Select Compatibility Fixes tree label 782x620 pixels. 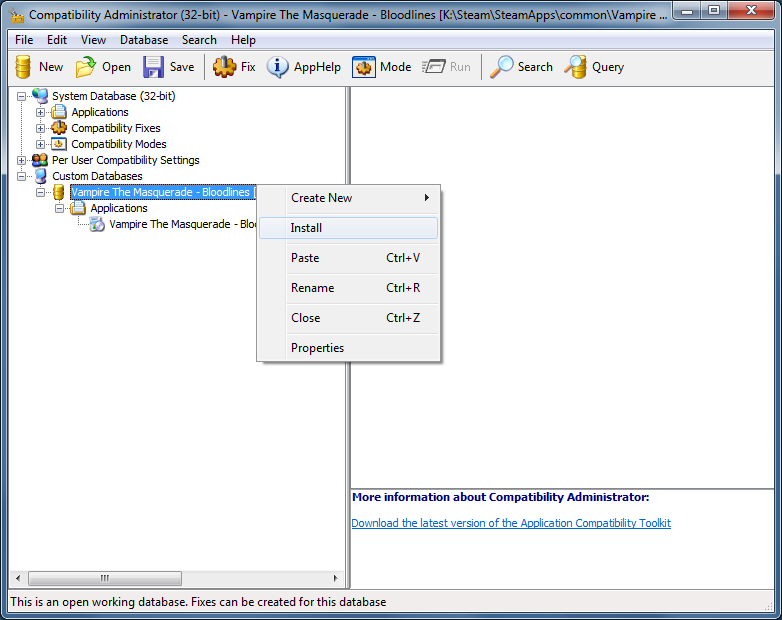point(116,128)
